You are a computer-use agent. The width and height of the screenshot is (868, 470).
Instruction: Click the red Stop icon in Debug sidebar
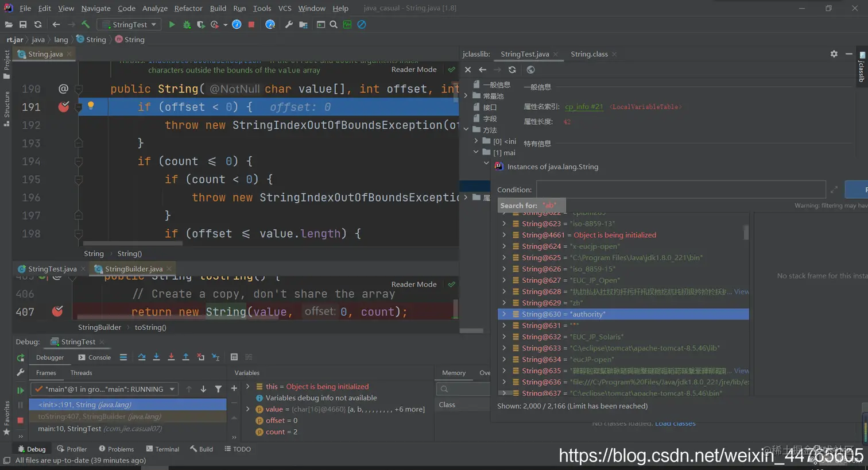pyautogui.click(x=21, y=420)
